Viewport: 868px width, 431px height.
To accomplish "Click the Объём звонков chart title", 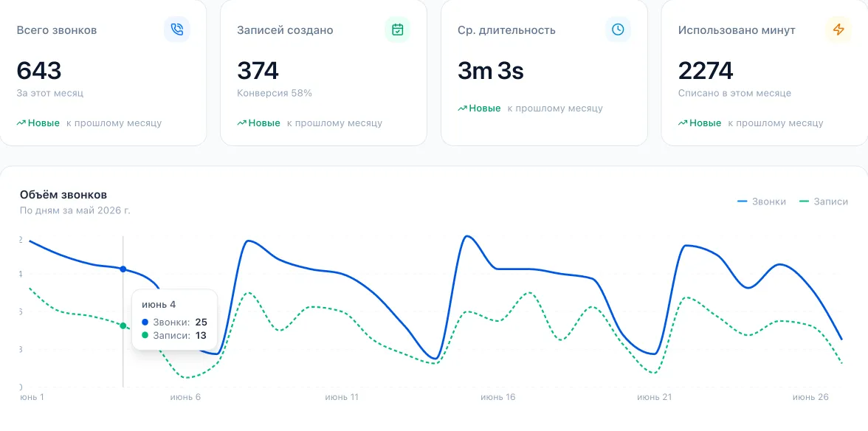I will (x=63, y=195).
